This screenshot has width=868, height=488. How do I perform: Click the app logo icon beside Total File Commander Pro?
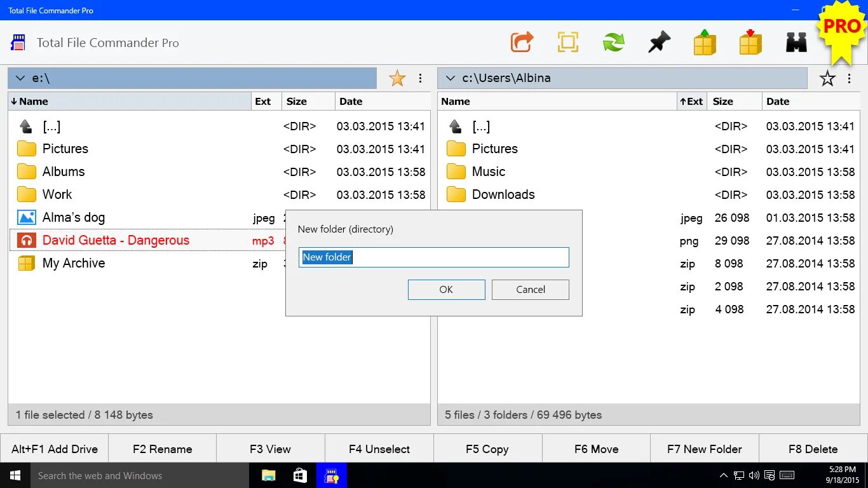tap(18, 43)
